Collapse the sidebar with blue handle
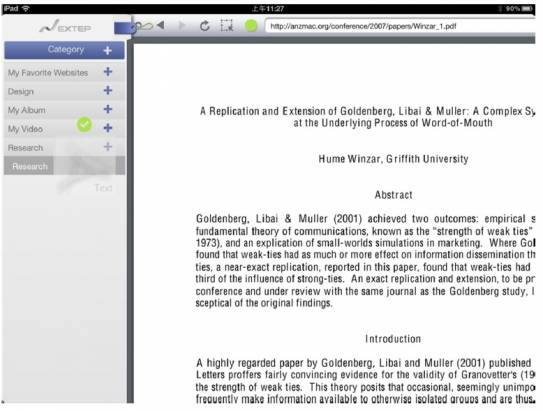 point(123,28)
